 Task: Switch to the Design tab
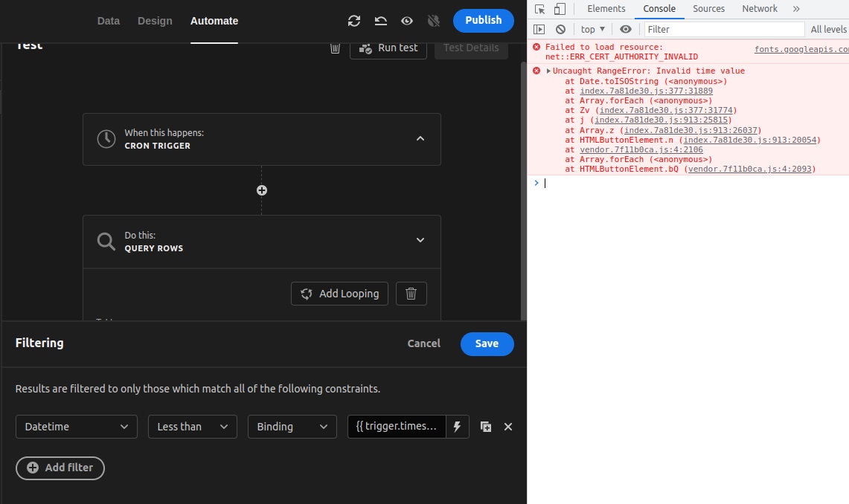coord(155,21)
